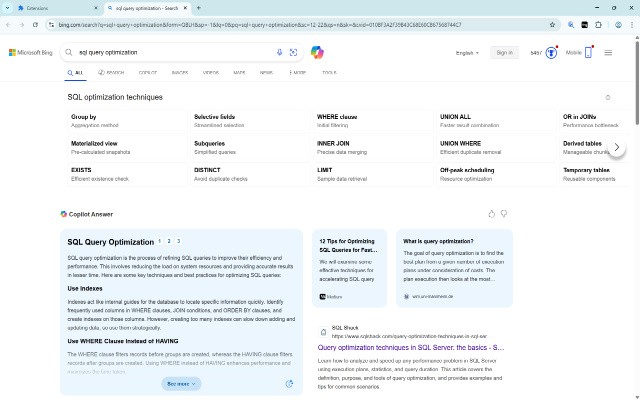Select the Selective fields technique card
640x400 pixels.
tap(250, 121)
